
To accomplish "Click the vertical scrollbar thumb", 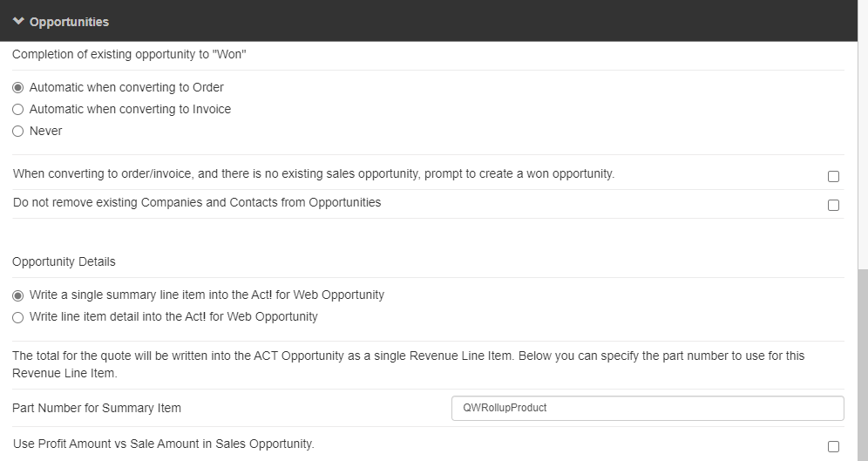I will tap(862, 366).
